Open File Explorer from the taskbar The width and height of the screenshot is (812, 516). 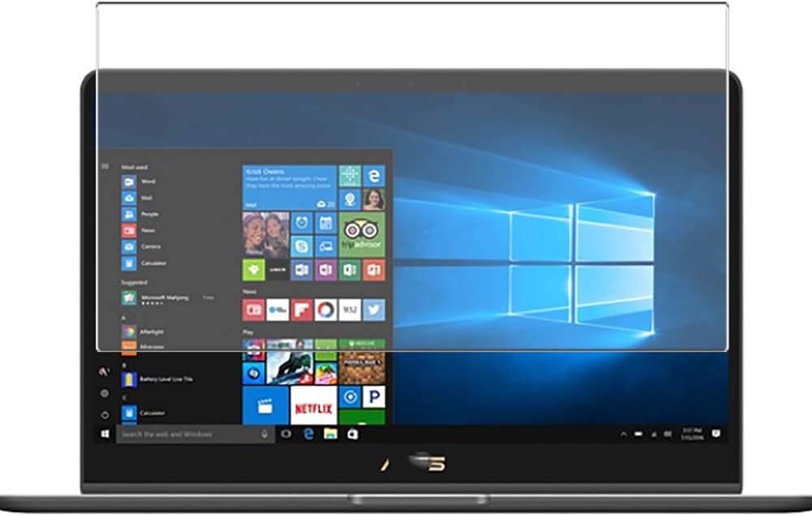click(x=330, y=434)
